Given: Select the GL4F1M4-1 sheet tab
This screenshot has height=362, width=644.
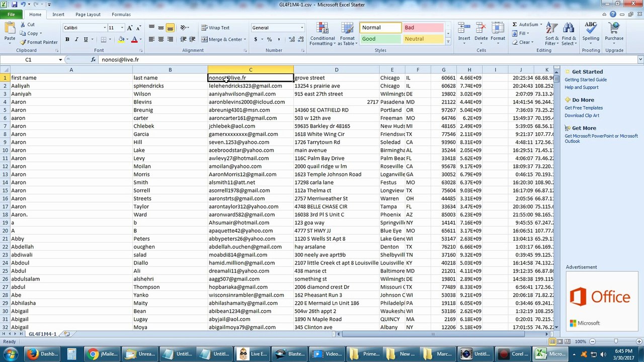Looking at the screenshot, I should tap(42, 334).
